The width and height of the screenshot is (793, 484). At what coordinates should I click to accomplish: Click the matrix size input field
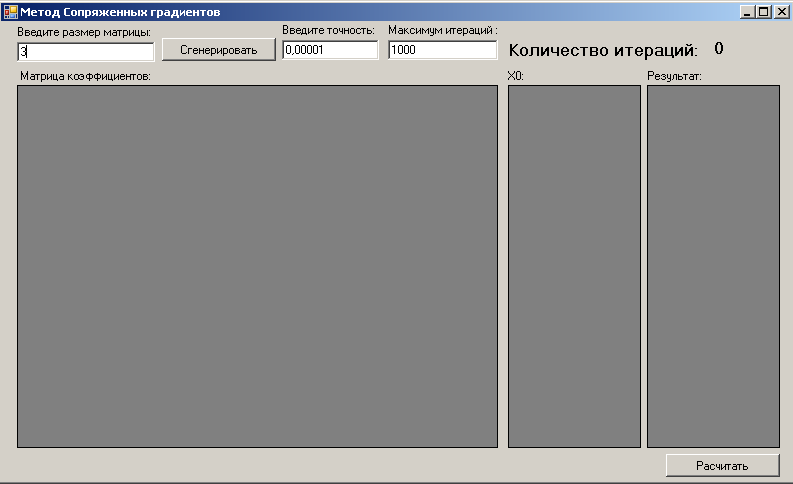[x=85, y=52]
